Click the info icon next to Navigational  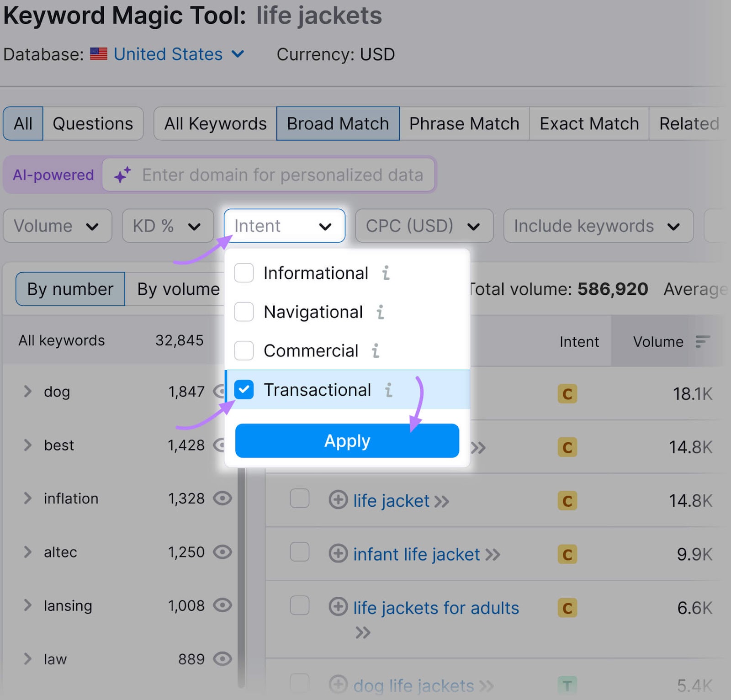pos(380,312)
